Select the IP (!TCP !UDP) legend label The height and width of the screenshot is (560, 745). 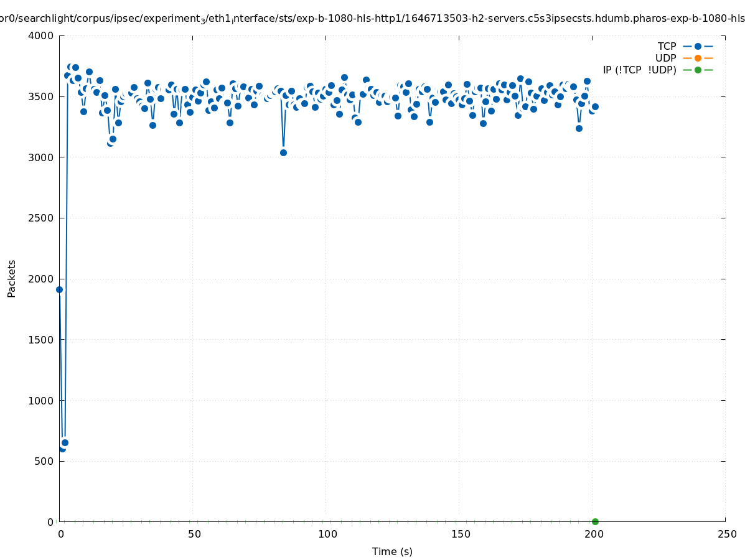[639, 70]
